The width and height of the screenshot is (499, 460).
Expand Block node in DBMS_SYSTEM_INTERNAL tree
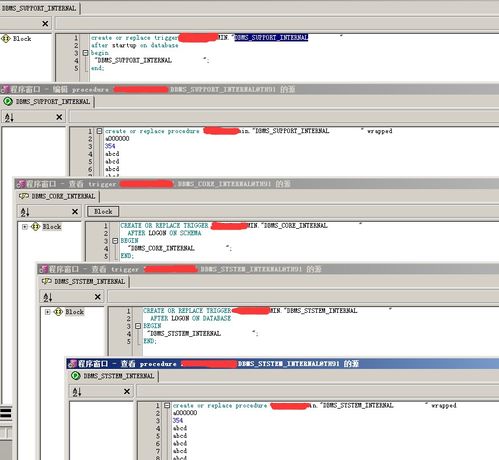(47, 312)
